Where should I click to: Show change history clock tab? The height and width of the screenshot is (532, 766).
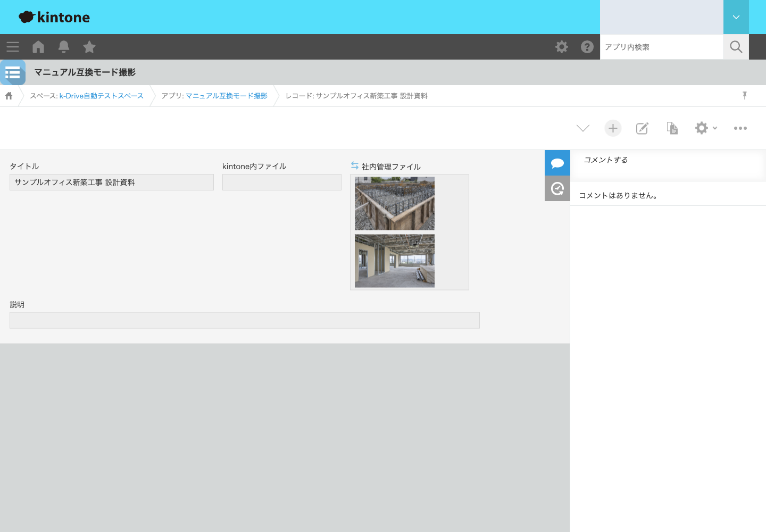[x=557, y=188]
